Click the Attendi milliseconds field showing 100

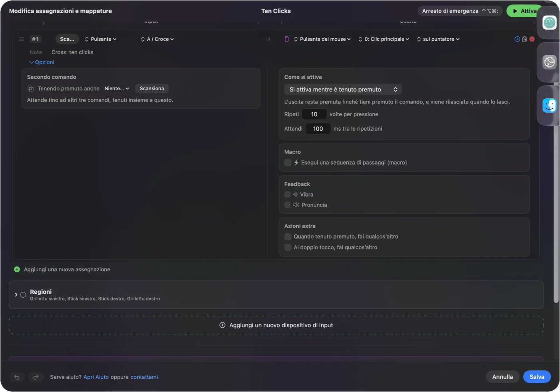318,129
